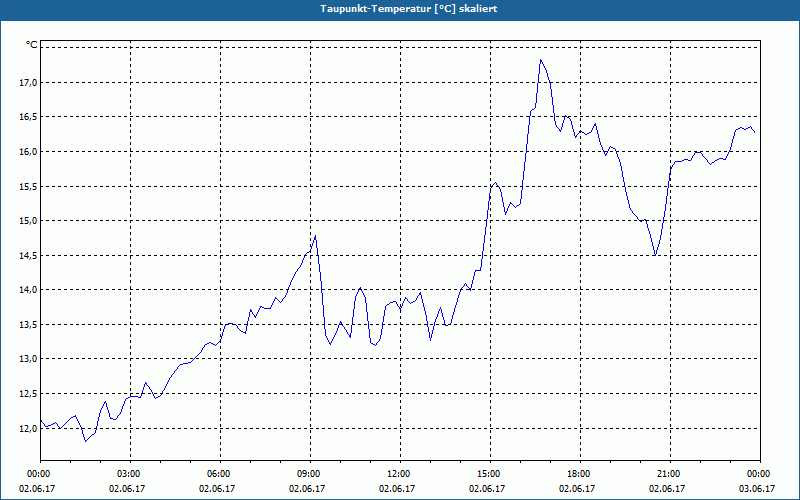Click the 12,0 y-axis label

[28, 428]
